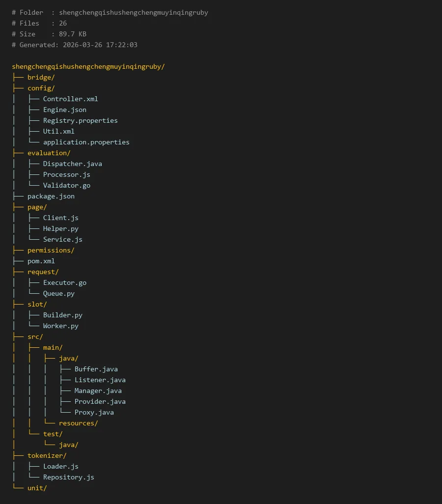Open the config folder
This screenshot has width=442, height=504.
coord(41,88)
